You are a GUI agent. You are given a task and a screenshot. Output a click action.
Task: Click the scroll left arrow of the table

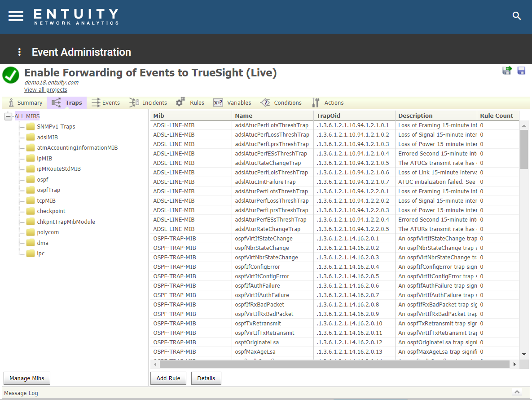155,364
